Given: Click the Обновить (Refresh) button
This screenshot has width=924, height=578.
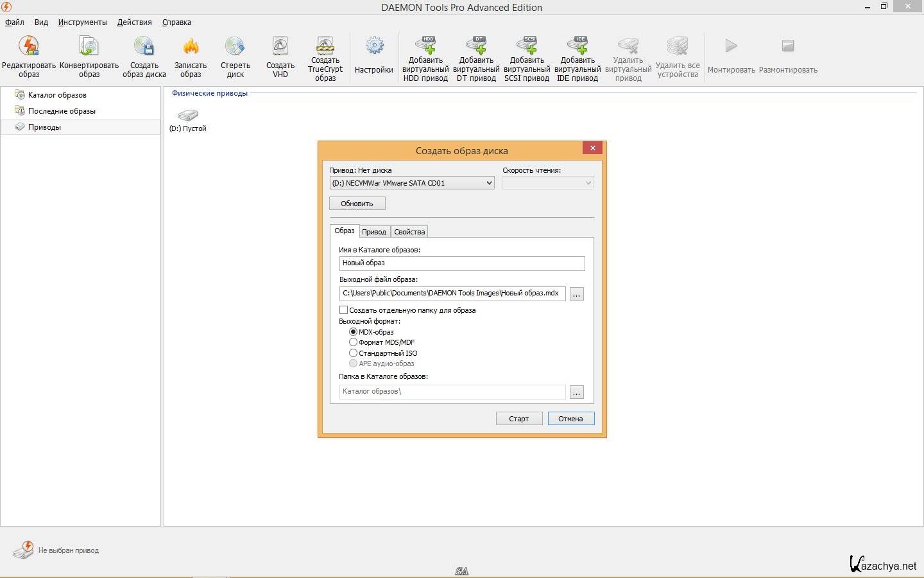Looking at the screenshot, I should [357, 204].
